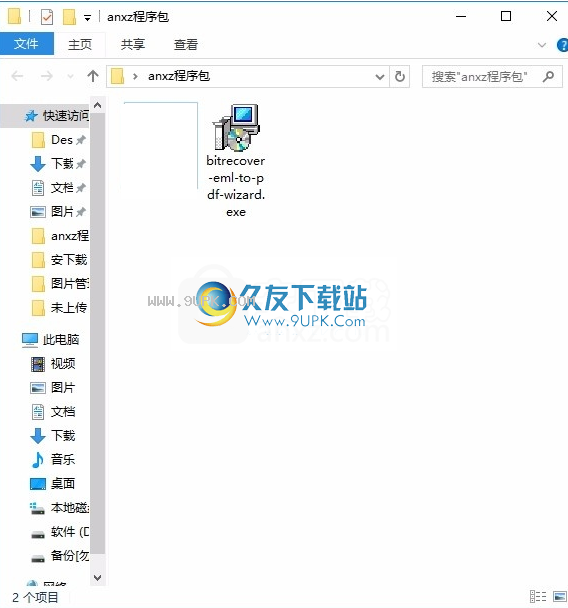Click the search magnifier icon
The height and width of the screenshot is (608, 568).
(548, 77)
